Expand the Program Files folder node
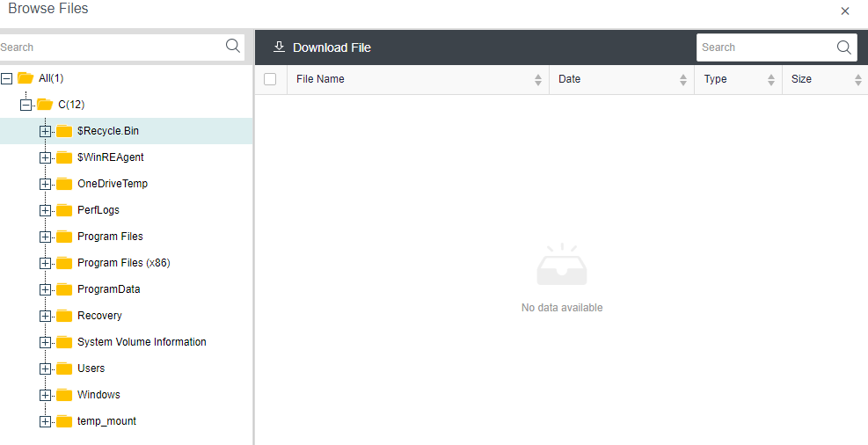 click(x=46, y=237)
